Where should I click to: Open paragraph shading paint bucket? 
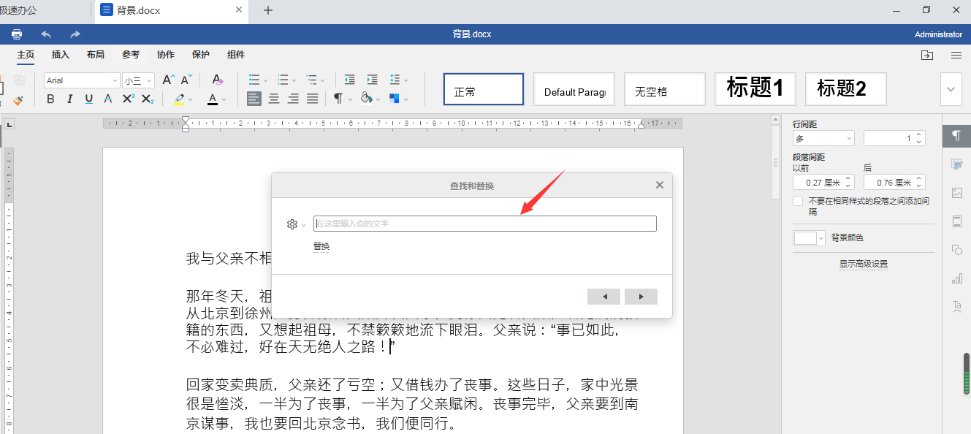(x=366, y=98)
